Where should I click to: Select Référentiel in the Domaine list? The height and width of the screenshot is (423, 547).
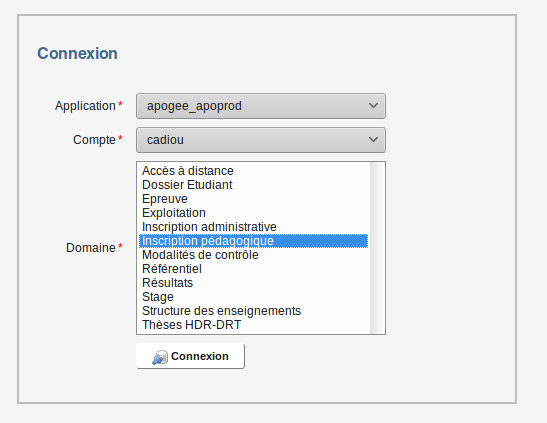(254, 269)
